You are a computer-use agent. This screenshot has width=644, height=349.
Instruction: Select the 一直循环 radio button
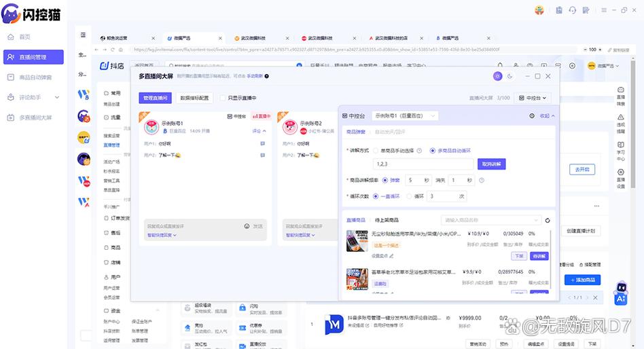pyautogui.click(x=376, y=196)
